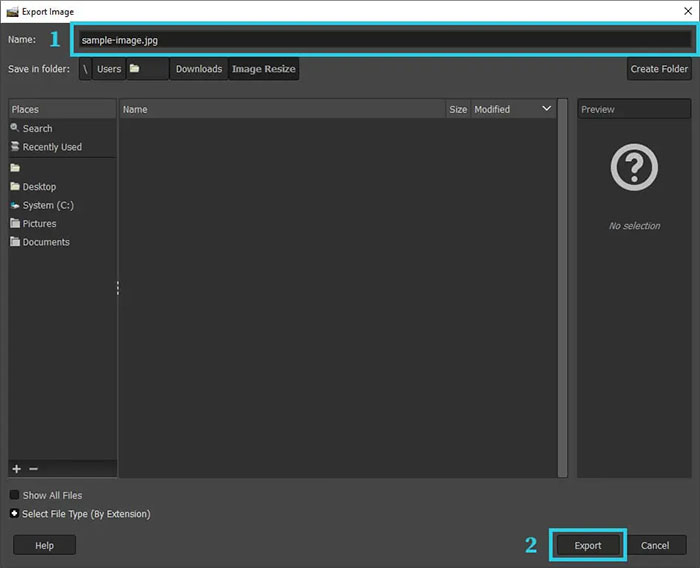Click the plus icon to add bookmark
700x568 pixels.
[x=16, y=469]
